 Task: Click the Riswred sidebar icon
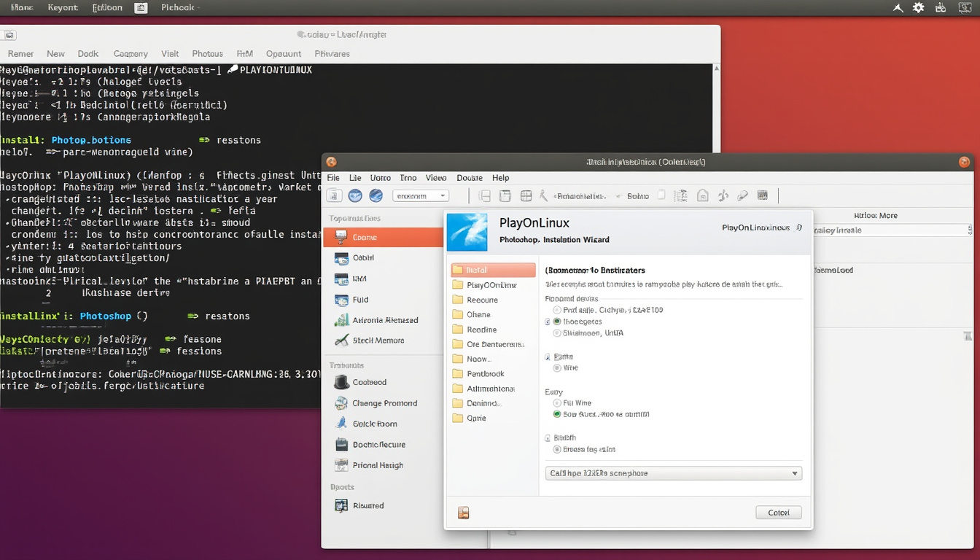341,505
